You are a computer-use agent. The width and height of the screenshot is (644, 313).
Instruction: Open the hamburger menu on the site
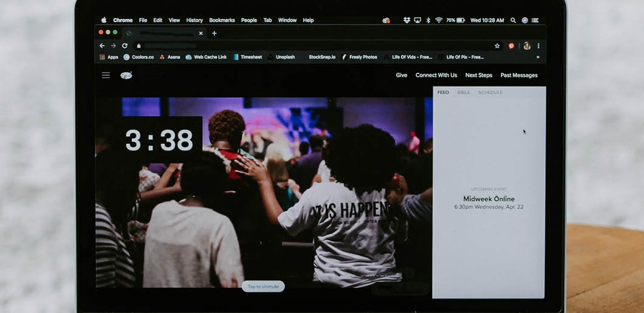(x=106, y=75)
